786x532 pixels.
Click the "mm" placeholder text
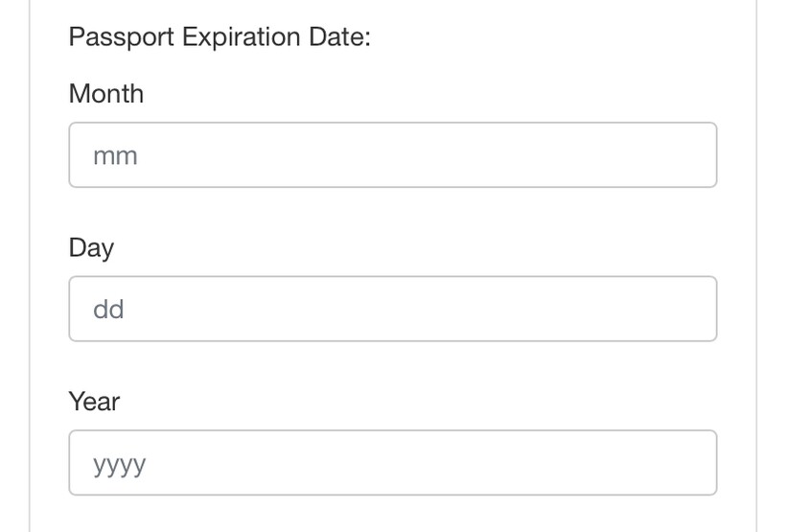pos(115,155)
